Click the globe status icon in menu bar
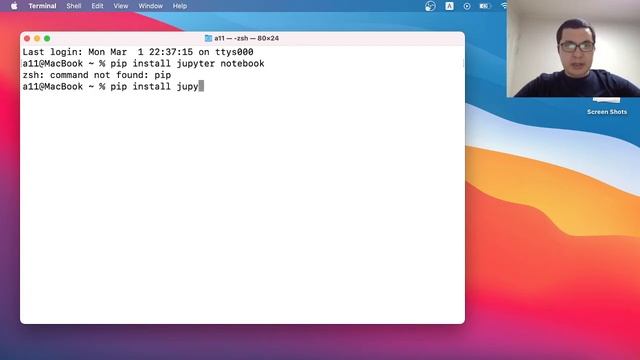 click(430, 6)
